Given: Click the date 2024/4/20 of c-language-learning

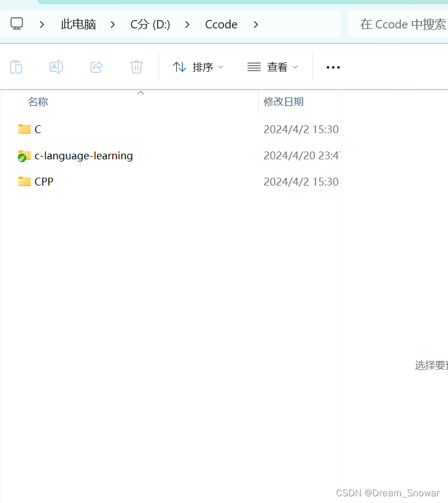Looking at the screenshot, I should (x=301, y=155).
